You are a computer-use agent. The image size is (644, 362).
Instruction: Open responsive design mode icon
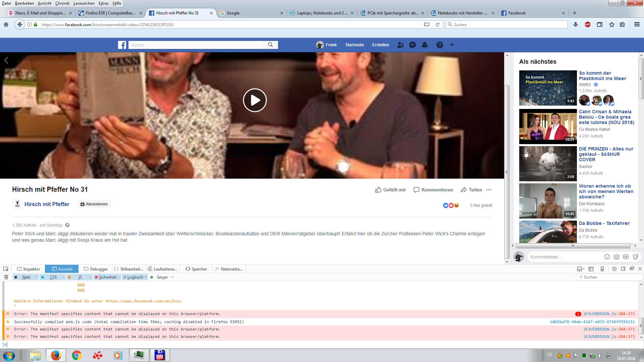point(602,269)
